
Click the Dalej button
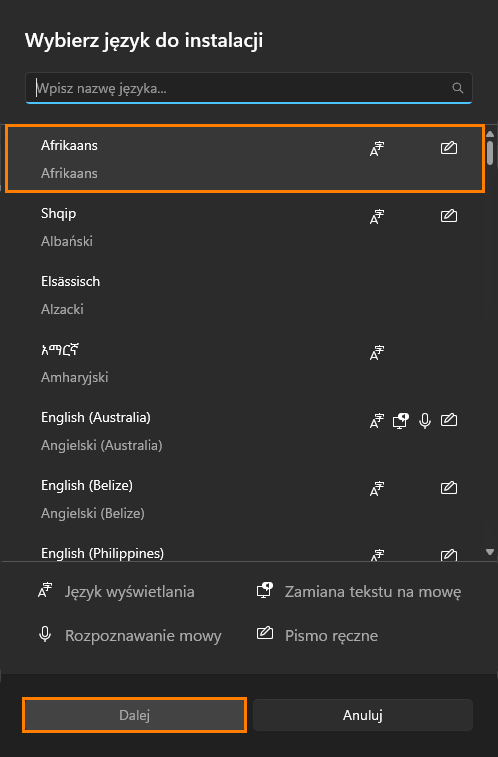(x=135, y=715)
